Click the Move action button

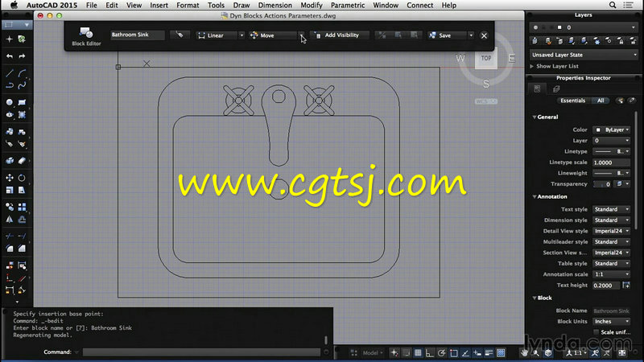pos(273,35)
